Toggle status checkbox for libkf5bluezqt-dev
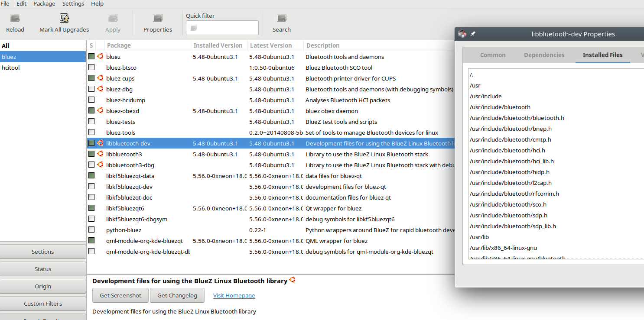This screenshot has width=644, height=320. pos(91,186)
